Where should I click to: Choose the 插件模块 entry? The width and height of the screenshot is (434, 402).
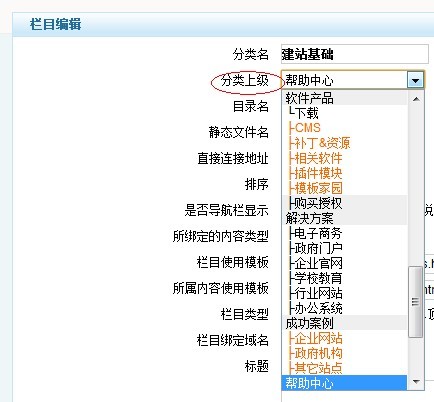coord(345,173)
